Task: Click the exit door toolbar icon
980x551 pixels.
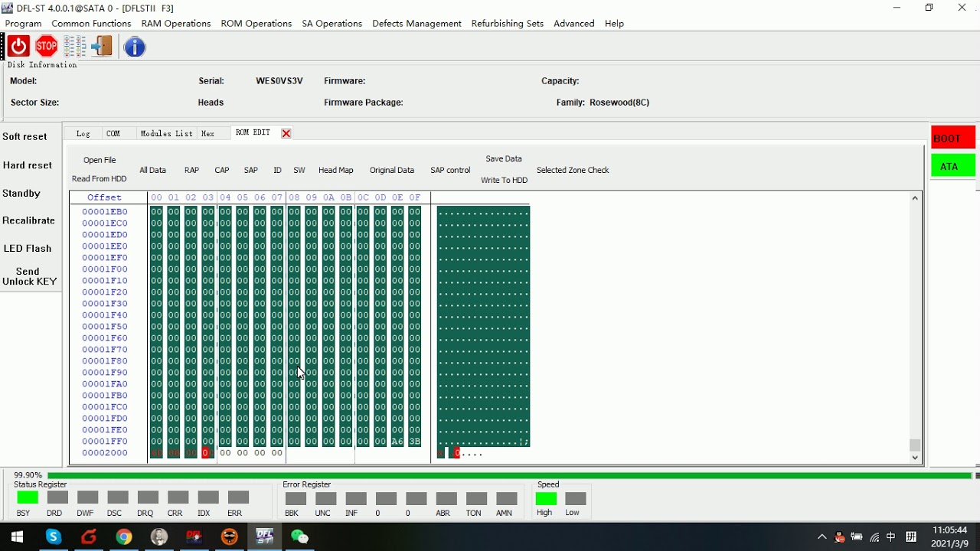Action: click(x=101, y=47)
